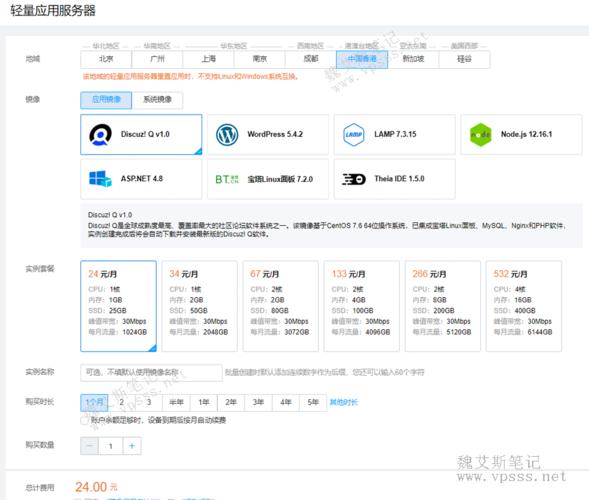The image size is (589, 500).
Task: Open the 其他时长 link
Action: (x=344, y=403)
